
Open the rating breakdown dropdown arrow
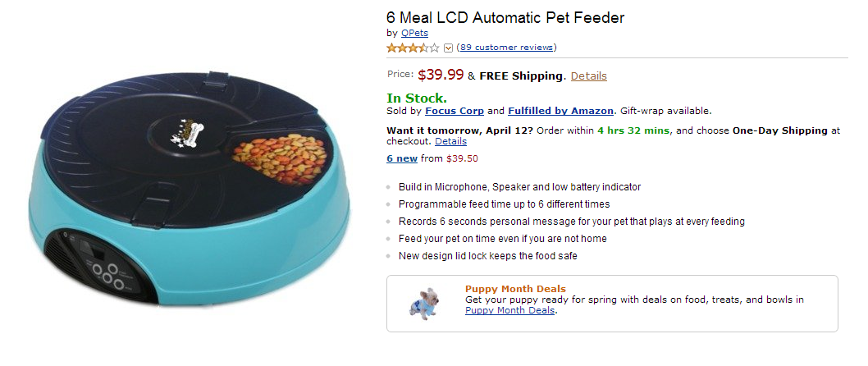448,48
